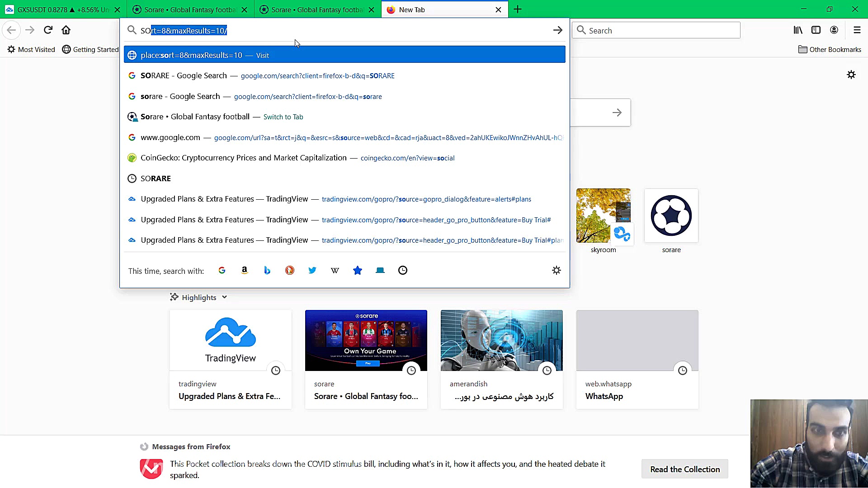Go forward using the forward arrow
The height and width of the screenshot is (488, 868).
30,30
